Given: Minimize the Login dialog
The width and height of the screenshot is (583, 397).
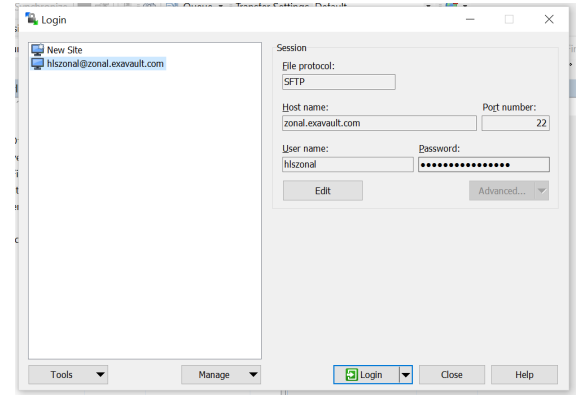Looking at the screenshot, I should pyautogui.click(x=470, y=19).
